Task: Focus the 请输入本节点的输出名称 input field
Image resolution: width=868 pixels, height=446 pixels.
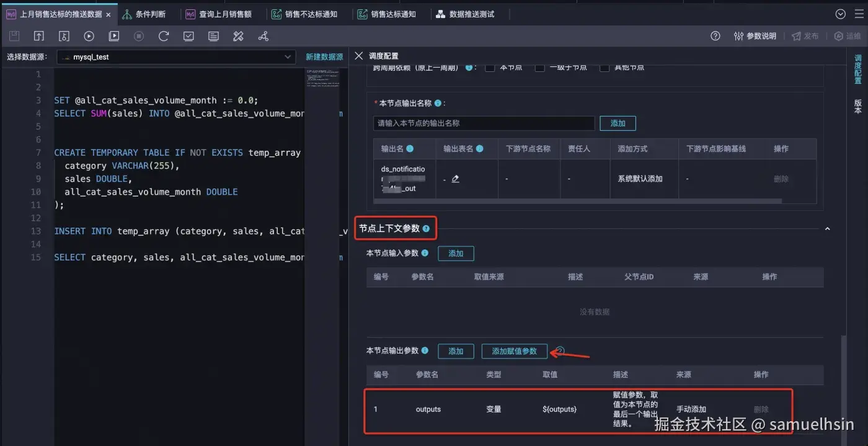Action: 484,123
